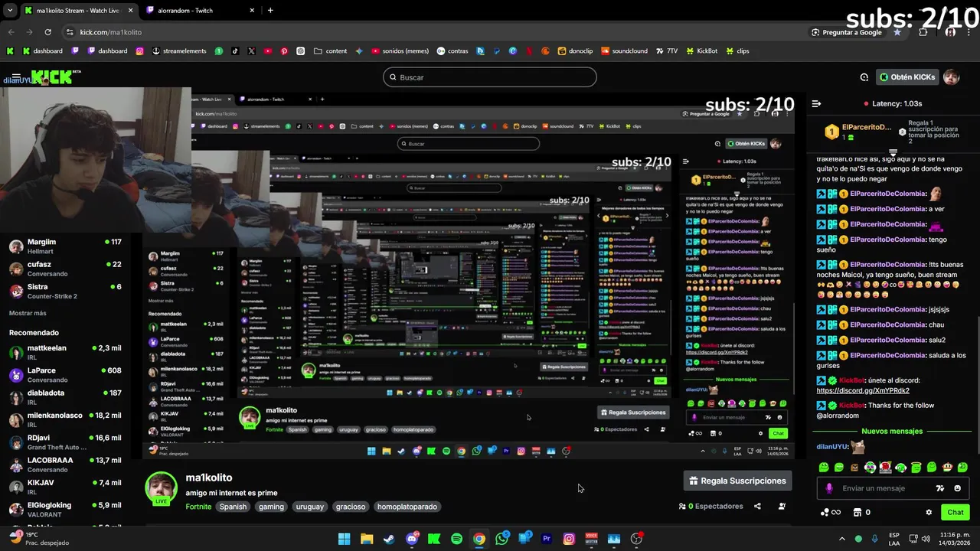Collapse the chat panel arrow icon
Image resolution: width=980 pixels, height=551 pixels.
[x=816, y=103]
